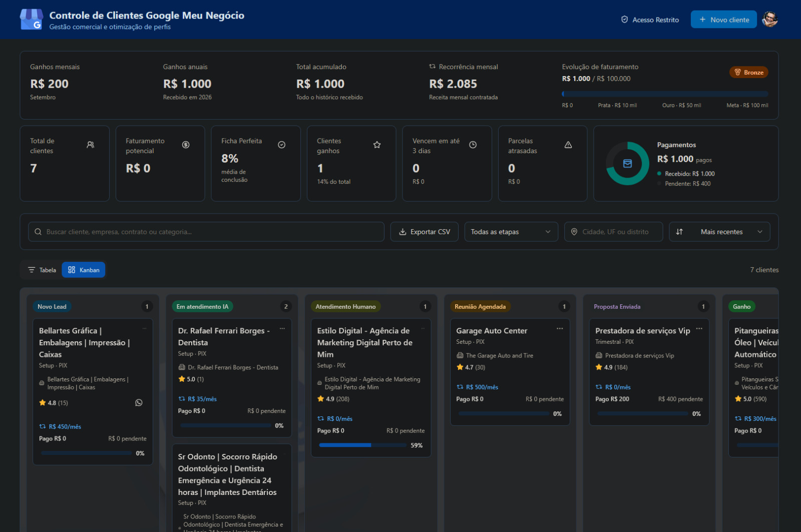Click the R$ 200 Ganhos mensais value

tap(49, 84)
